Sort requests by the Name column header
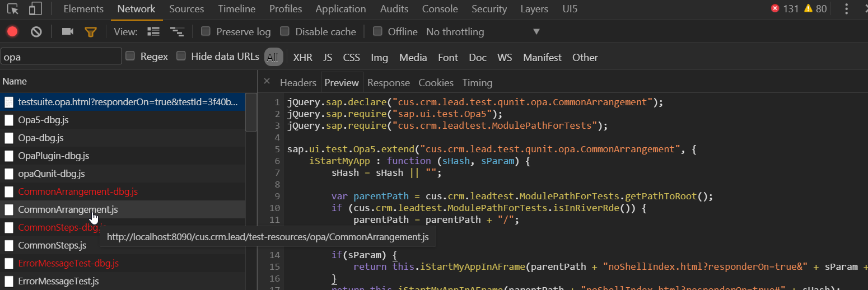This screenshot has width=868, height=290. [x=128, y=81]
